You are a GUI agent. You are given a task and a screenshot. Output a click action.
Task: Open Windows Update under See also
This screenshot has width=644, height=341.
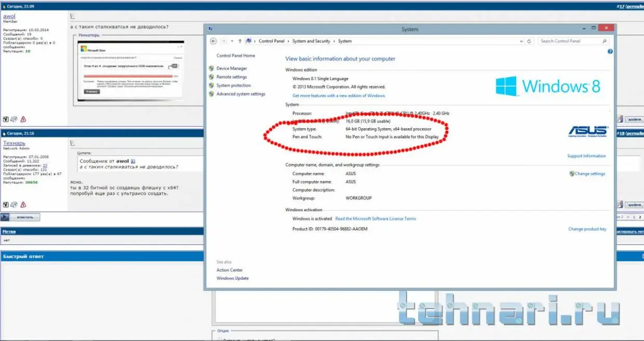coord(233,278)
